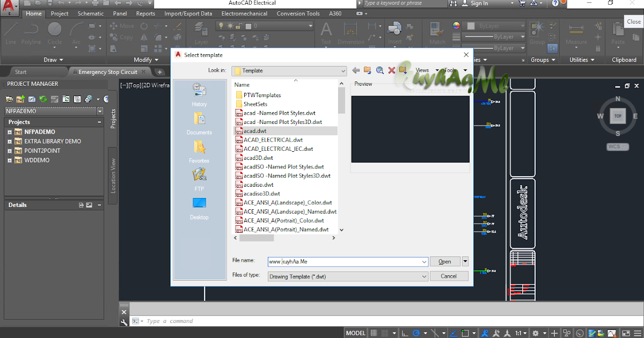Screen dimensions: 644x338
Task: Click the red Delete icon in dialog
Action: click(391, 70)
